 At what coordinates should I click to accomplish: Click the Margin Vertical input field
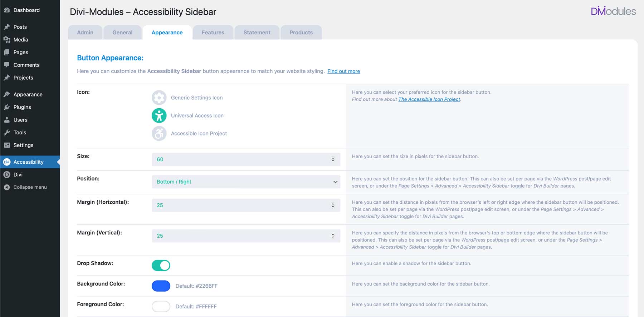point(246,236)
